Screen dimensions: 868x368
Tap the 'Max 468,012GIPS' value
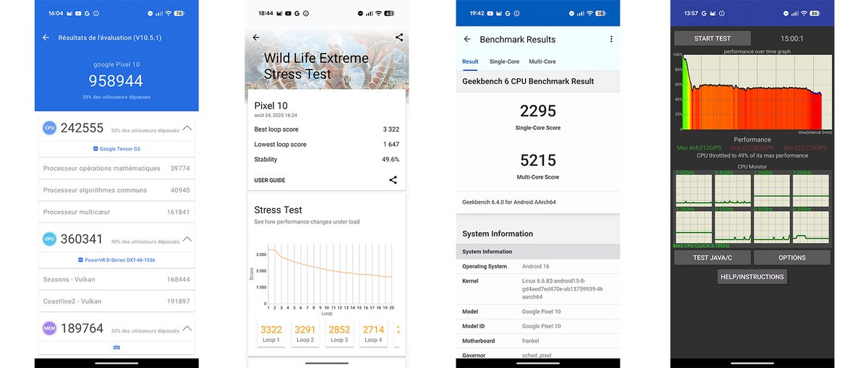tap(699, 147)
